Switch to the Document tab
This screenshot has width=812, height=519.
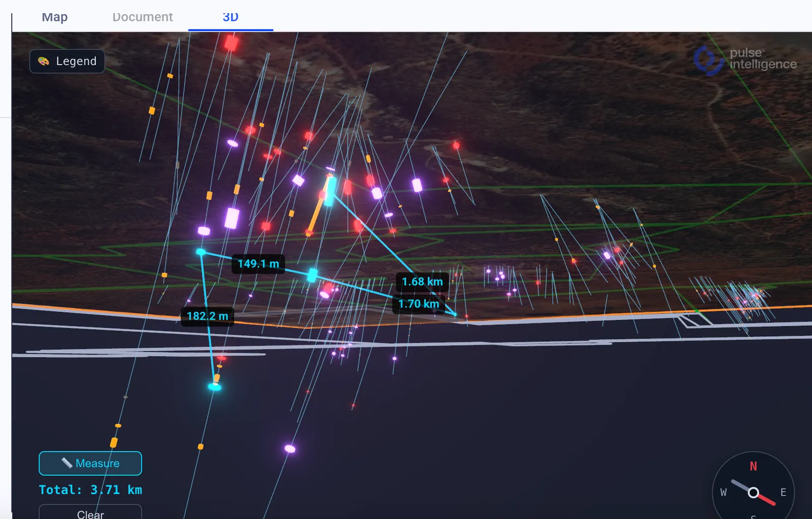(143, 17)
